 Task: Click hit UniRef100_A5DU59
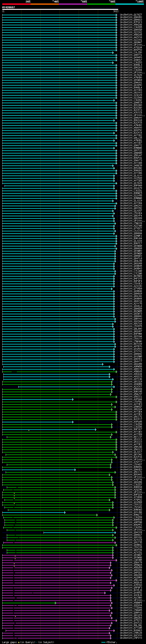131,567
